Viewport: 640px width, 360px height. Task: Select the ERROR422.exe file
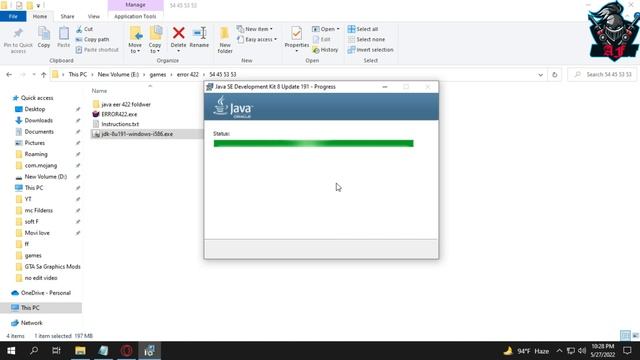(119, 114)
